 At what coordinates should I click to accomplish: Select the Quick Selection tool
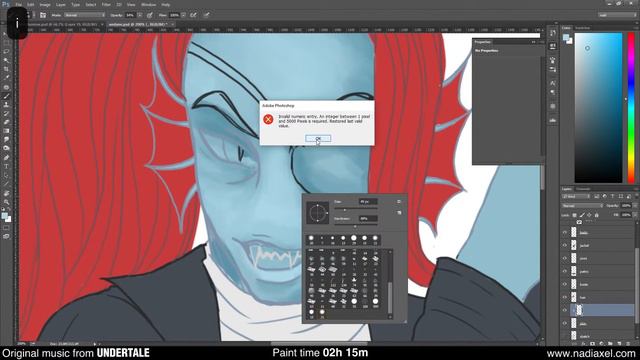click(x=6, y=60)
